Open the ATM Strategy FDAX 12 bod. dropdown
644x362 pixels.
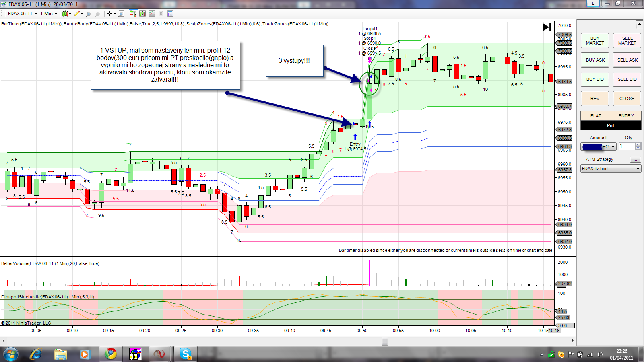(x=611, y=169)
